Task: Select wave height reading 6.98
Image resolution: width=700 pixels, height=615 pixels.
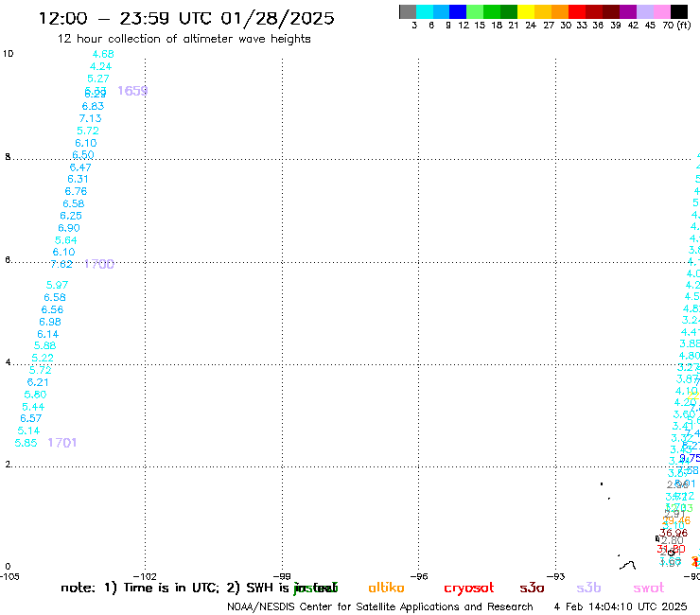Action: pos(50,322)
